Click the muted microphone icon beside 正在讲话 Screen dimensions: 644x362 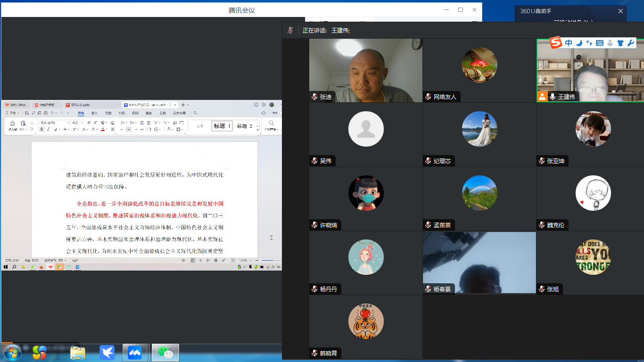290,30
